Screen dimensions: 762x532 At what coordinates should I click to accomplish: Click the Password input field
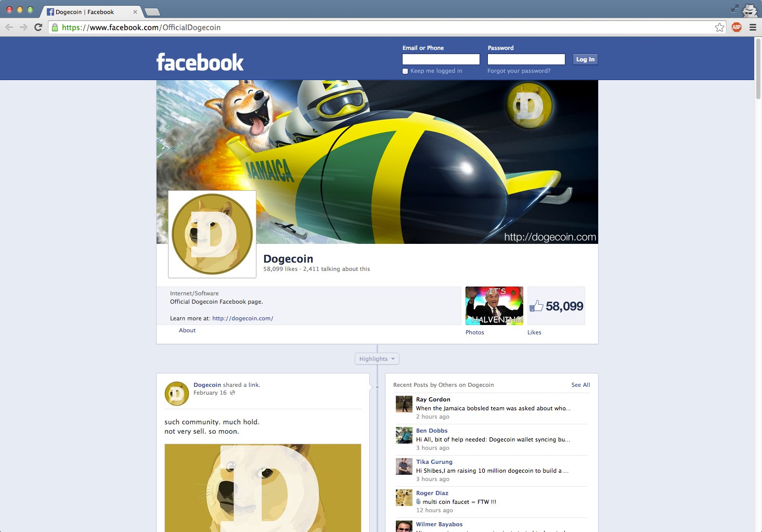[526, 59]
